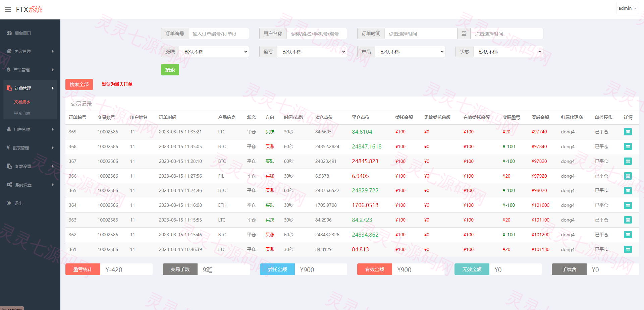The height and width of the screenshot is (310, 644).
Task: Open details icon for order 364
Action: [628, 205]
